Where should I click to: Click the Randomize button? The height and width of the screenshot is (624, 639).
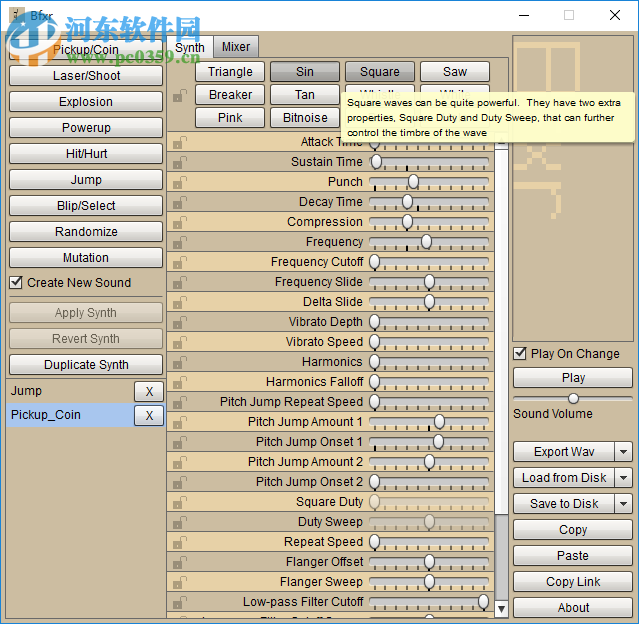coord(86,232)
